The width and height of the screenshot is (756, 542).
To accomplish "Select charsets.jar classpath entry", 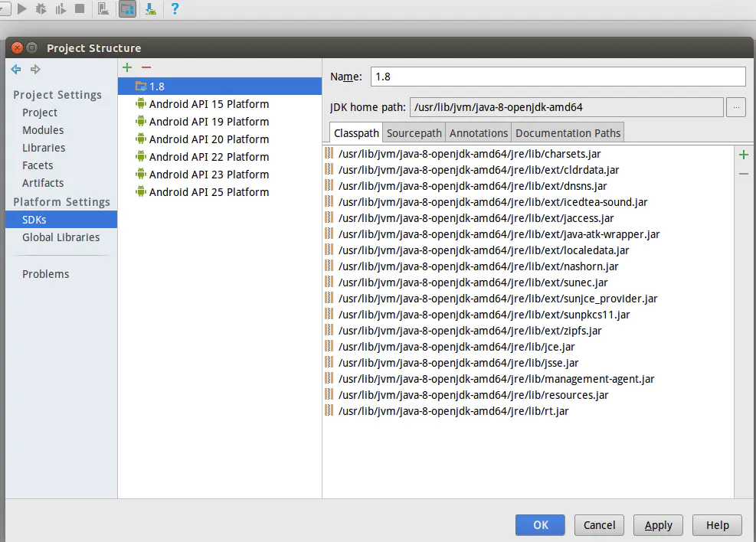I will (x=528, y=154).
